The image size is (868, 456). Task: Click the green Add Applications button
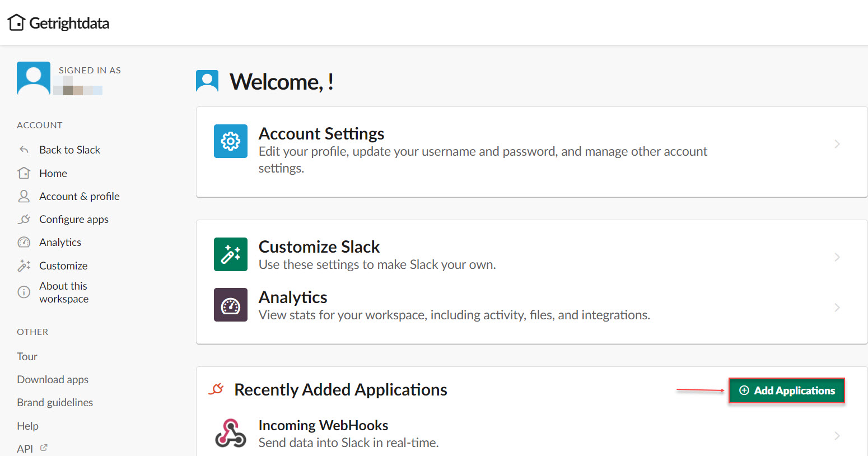786,390
